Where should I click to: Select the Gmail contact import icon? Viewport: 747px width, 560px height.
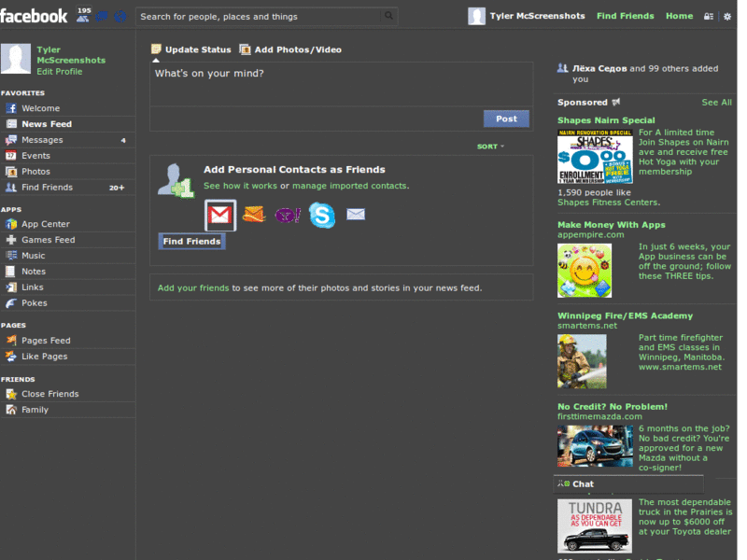[x=220, y=216]
